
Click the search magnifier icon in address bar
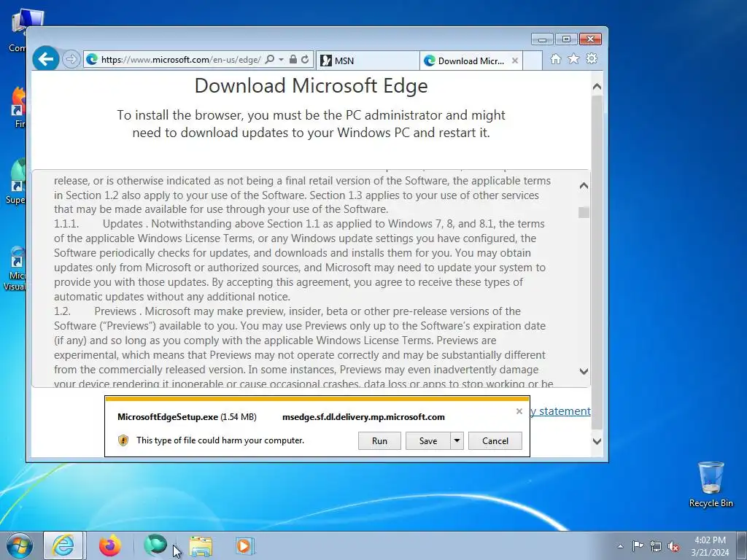(x=270, y=60)
